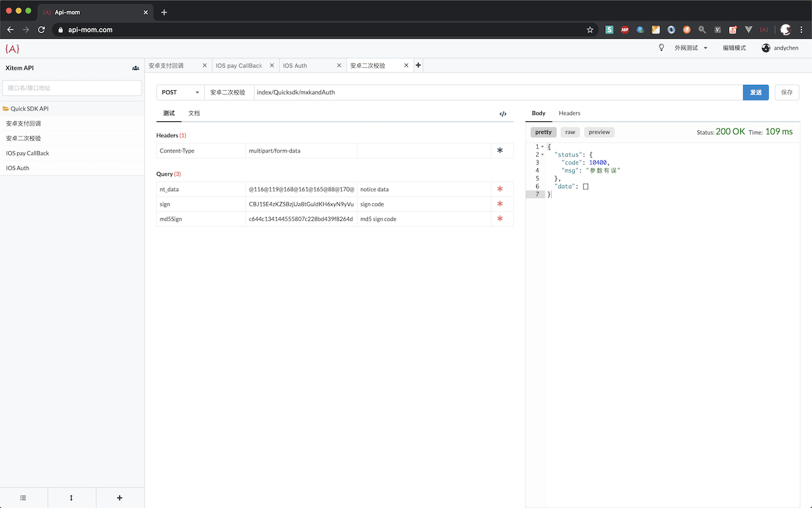Open the green S extension icon
812x508 pixels.
[610, 30]
